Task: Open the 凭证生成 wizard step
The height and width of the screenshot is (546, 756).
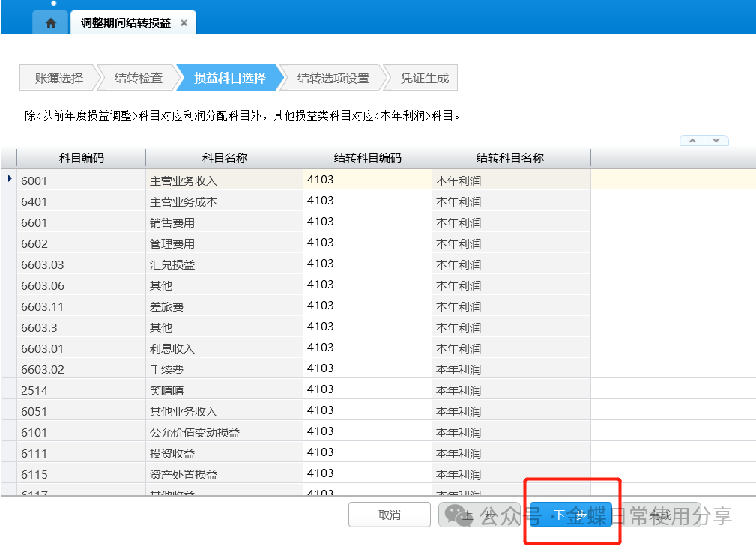Action: pyautogui.click(x=424, y=78)
